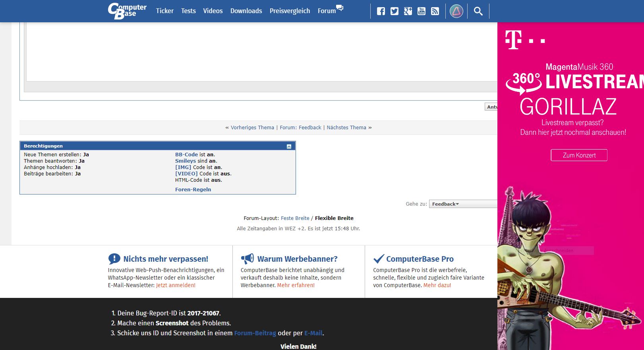Viewport: 644px width, 350px height.
Task: Click Flexible Breite layout text
Action: (x=334, y=218)
